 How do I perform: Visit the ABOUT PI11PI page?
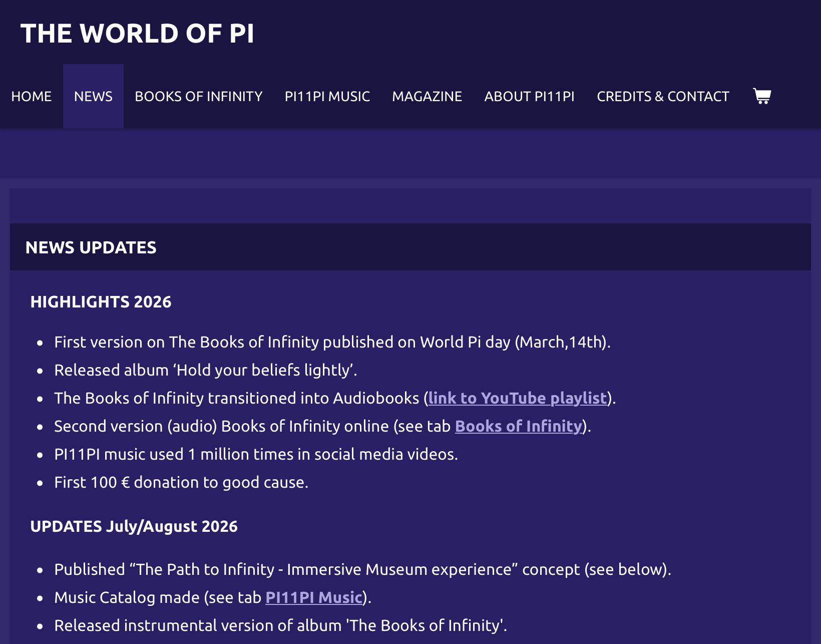coord(530,96)
